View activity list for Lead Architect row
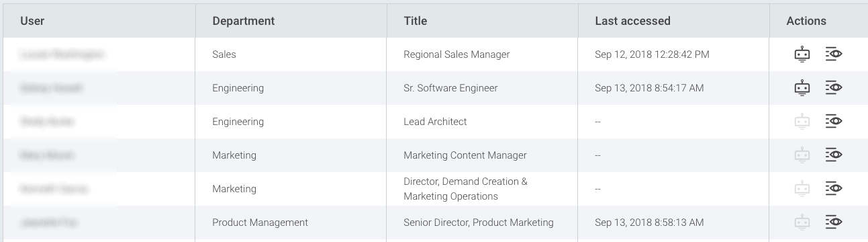This screenshot has width=868, height=242. click(x=834, y=121)
